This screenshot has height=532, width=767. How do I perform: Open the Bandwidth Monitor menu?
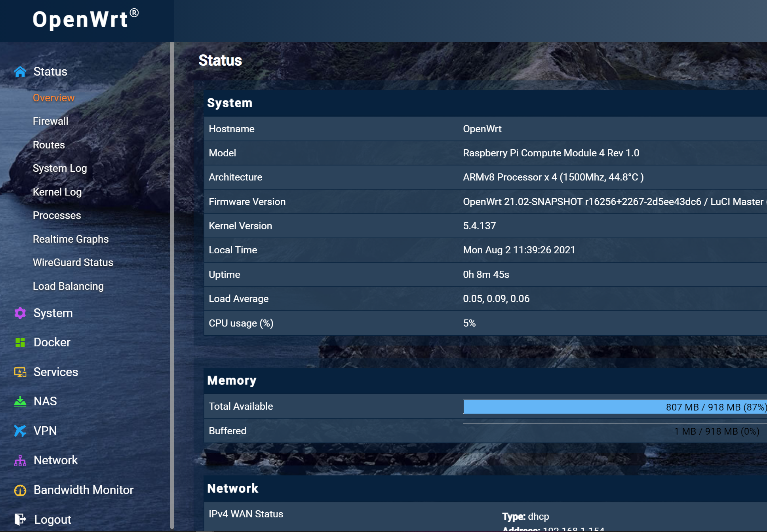coord(84,490)
